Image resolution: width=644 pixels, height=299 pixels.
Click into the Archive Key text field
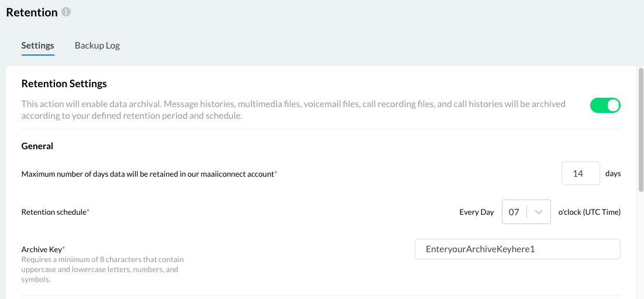point(518,249)
